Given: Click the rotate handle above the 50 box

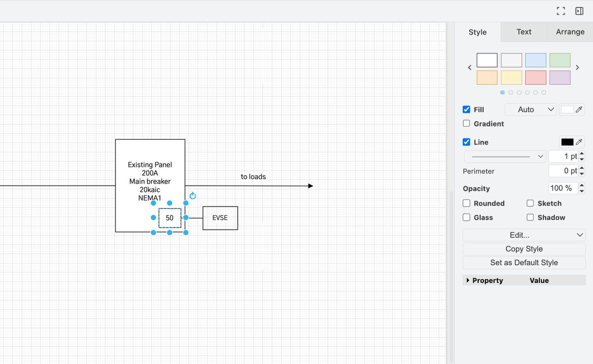Looking at the screenshot, I should click(193, 196).
